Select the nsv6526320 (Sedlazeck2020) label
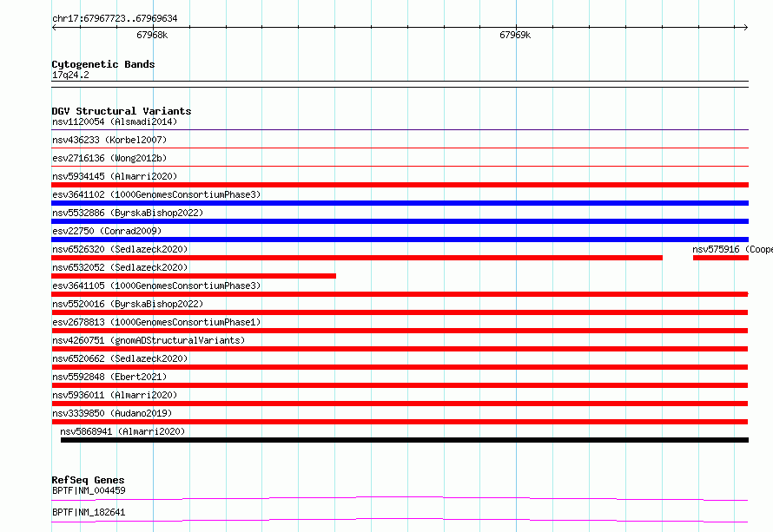Screen dimensions: 773x532 [x=120, y=249]
